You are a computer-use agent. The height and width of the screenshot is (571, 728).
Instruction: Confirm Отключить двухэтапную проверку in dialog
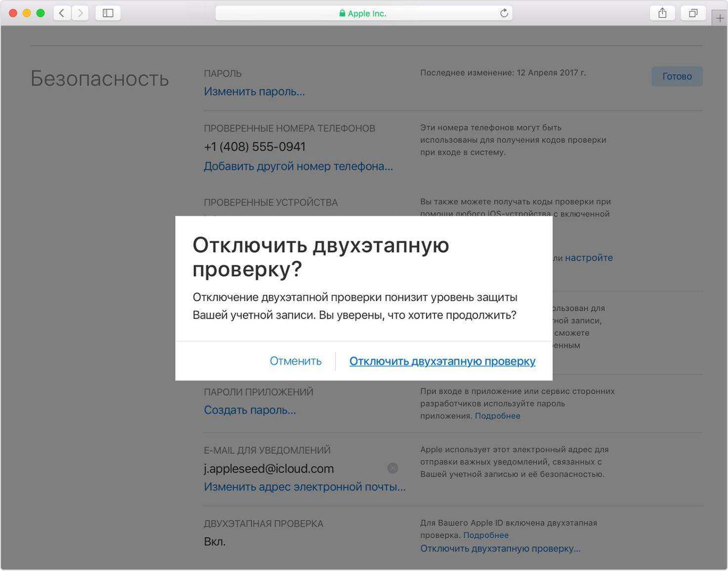[442, 361]
